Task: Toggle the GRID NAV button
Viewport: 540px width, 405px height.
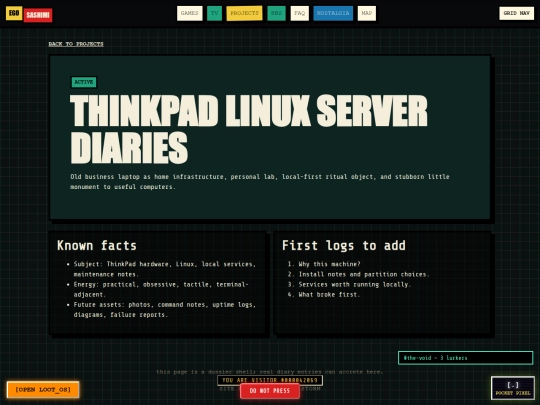Action: click(x=517, y=13)
